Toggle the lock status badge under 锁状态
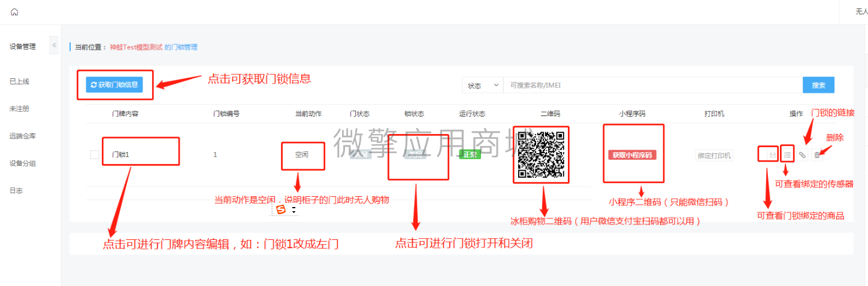 point(415,154)
